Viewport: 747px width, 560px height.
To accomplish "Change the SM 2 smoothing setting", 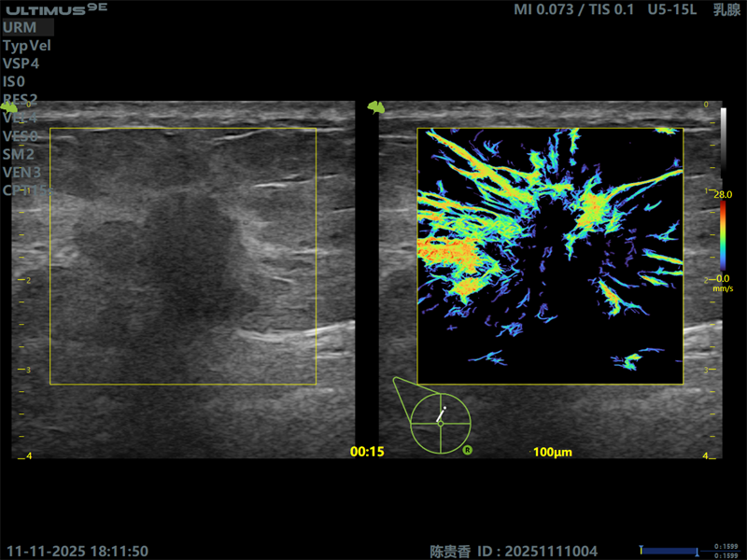I will click(18, 154).
